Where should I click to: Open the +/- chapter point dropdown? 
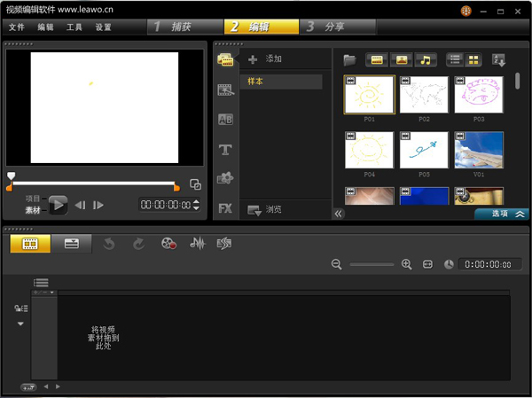click(x=44, y=293)
